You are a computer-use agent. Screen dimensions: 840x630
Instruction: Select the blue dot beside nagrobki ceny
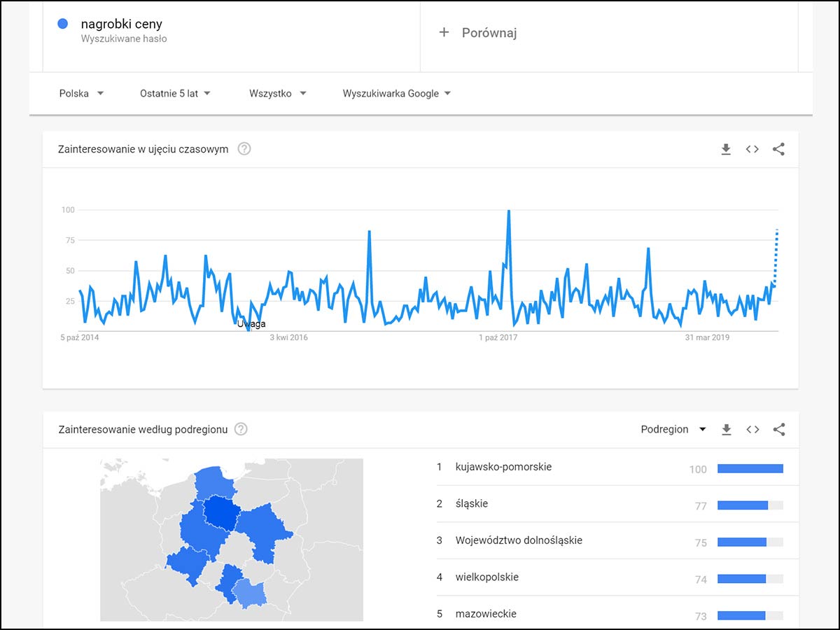(x=62, y=24)
